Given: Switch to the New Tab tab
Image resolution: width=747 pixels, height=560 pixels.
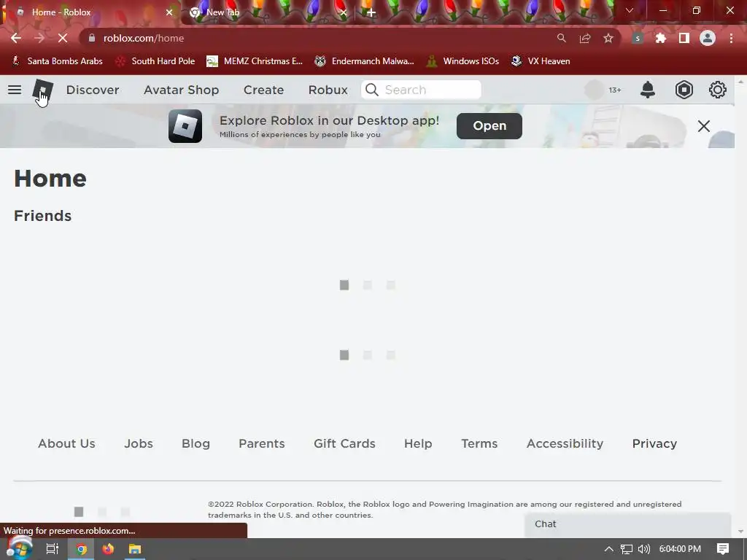Looking at the screenshot, I should 267,12.
